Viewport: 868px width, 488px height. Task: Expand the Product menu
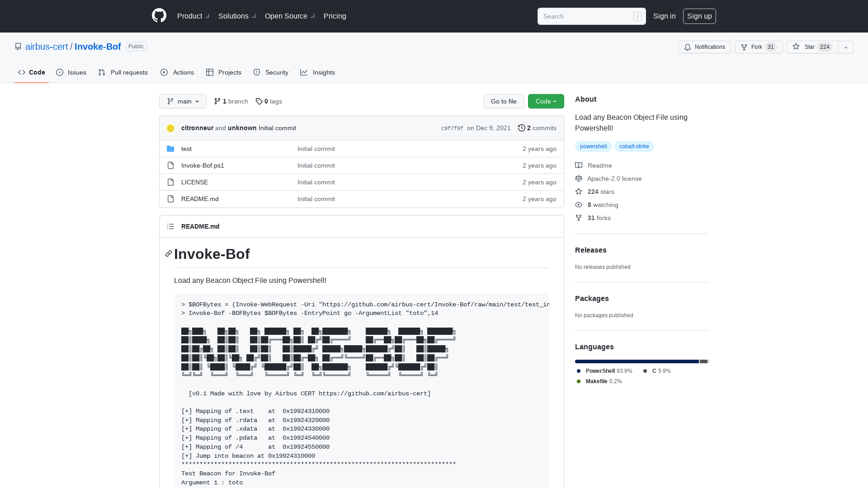(193, 16)
